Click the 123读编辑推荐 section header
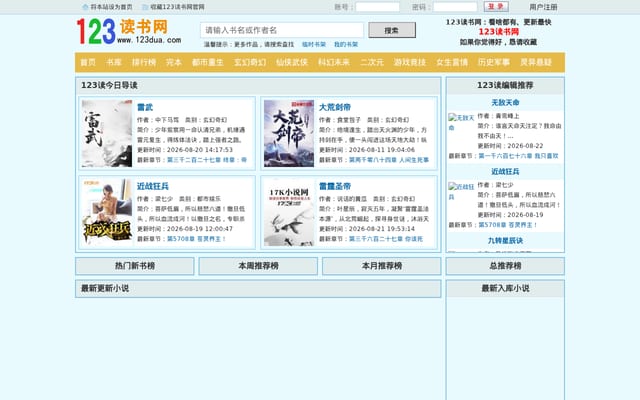The image size is (640, 400). click(505, 85)
